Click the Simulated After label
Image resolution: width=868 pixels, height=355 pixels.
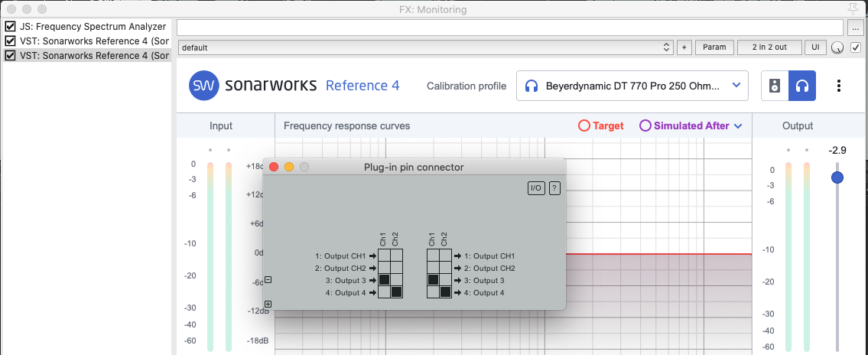click(691, 125)
